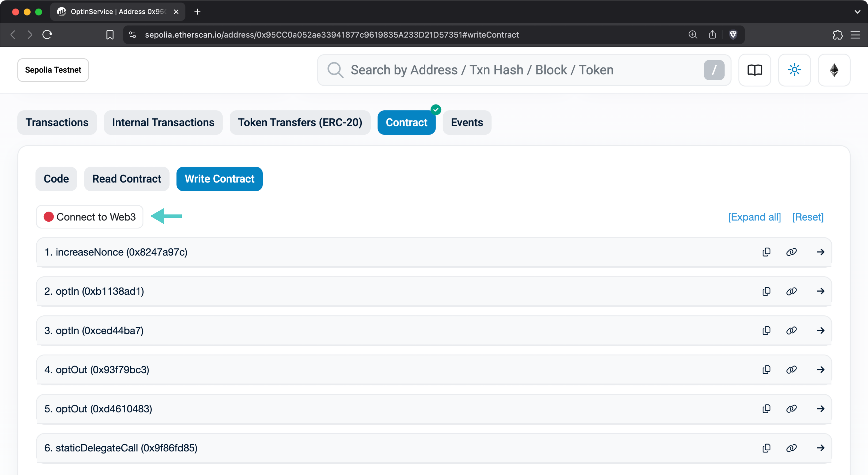
Task: Expand optIn (0xb1138ad1) row arrow
Action: (x=820, y=291)
